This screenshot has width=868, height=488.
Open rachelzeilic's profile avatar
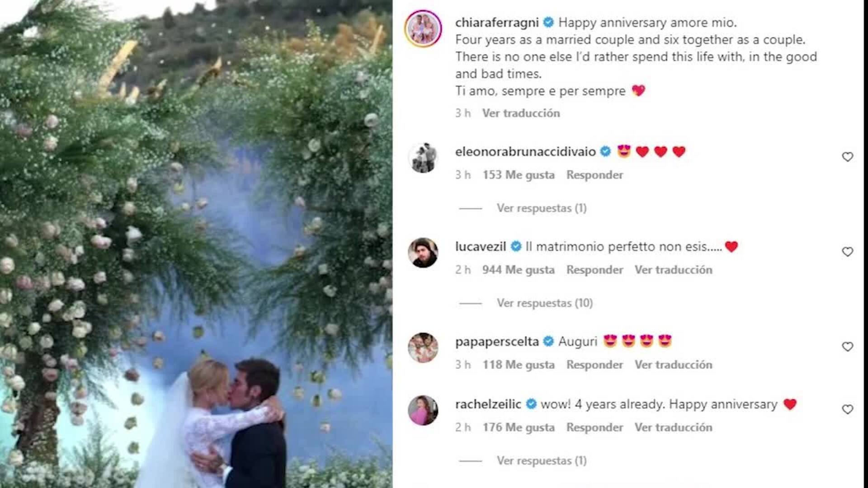(x=423, y=410)
